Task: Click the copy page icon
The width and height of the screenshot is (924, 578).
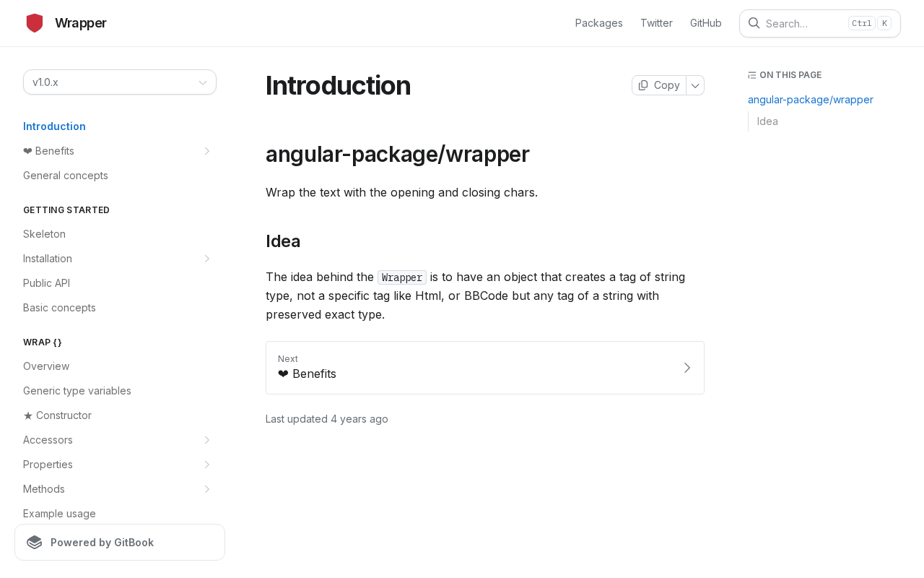Action: (x=643, y=85)
